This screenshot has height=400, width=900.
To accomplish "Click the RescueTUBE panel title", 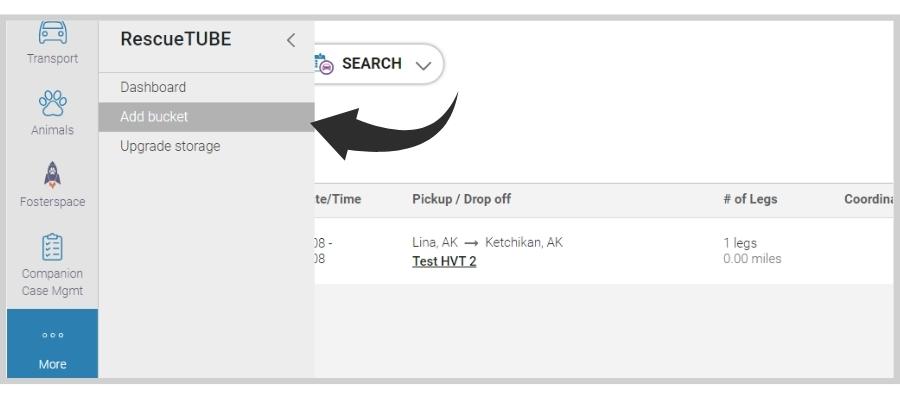I will [x=176, y=39].
